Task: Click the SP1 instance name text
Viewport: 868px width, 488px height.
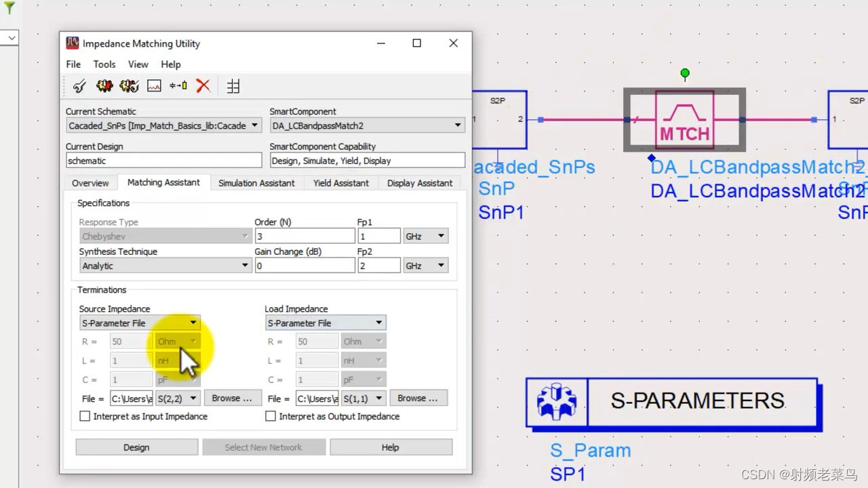Action: (x=567, y=474)
